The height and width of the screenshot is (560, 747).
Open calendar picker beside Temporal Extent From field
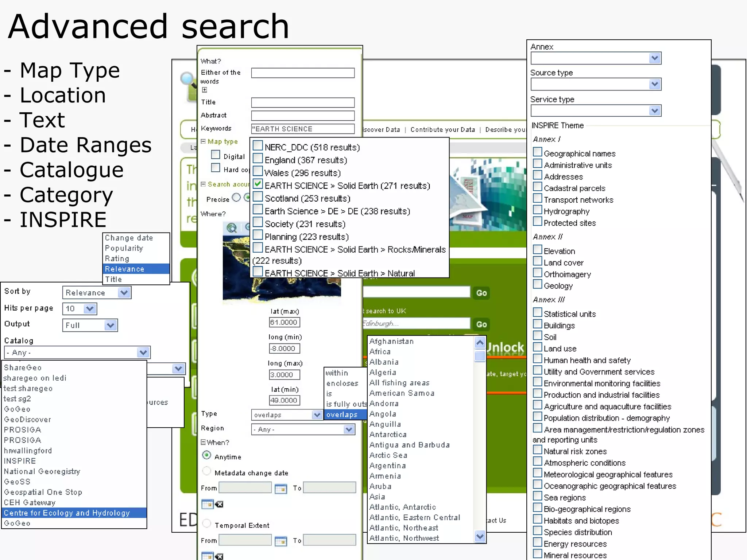(280, 541)
